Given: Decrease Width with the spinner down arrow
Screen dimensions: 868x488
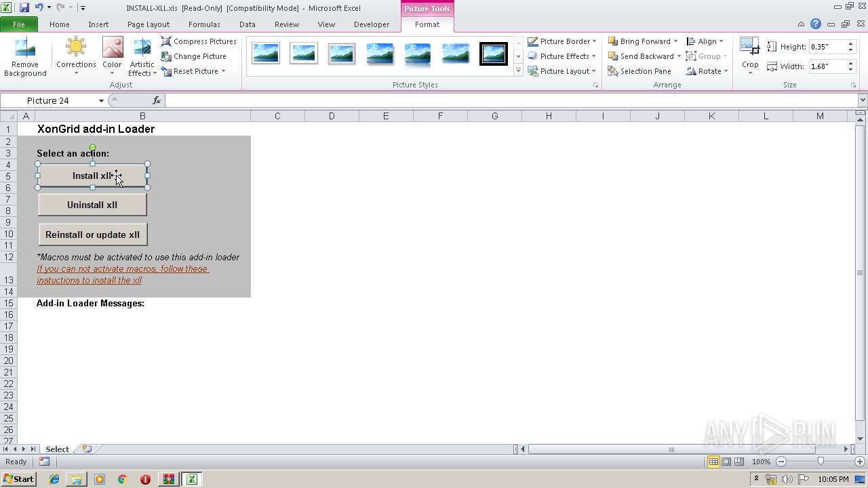Looking at the screenshot, I should [x=850, y=70].
